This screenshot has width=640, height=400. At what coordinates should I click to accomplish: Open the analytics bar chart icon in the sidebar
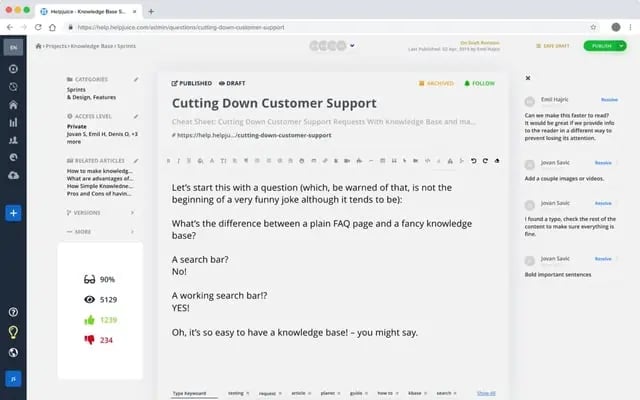[x=13, y=122]
